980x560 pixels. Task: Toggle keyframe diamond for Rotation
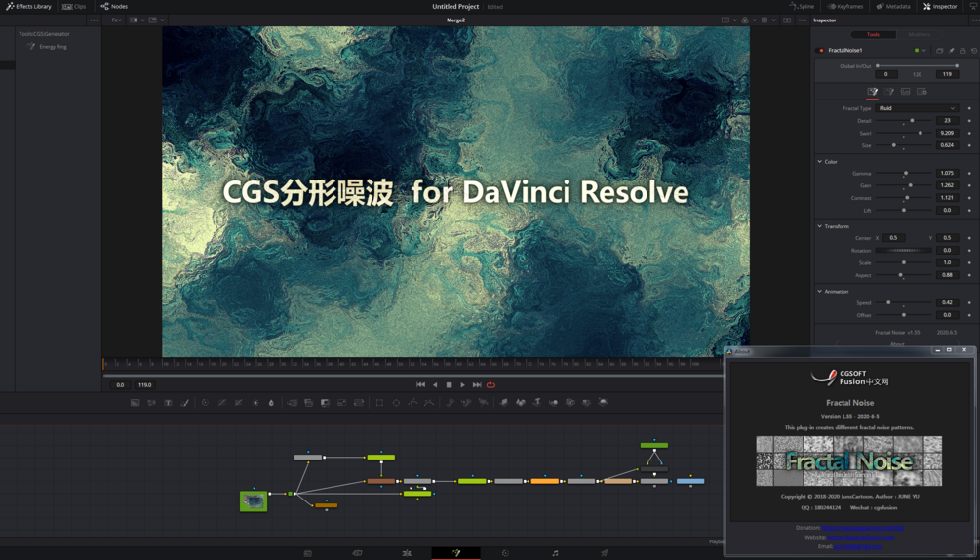click(969, 250)
